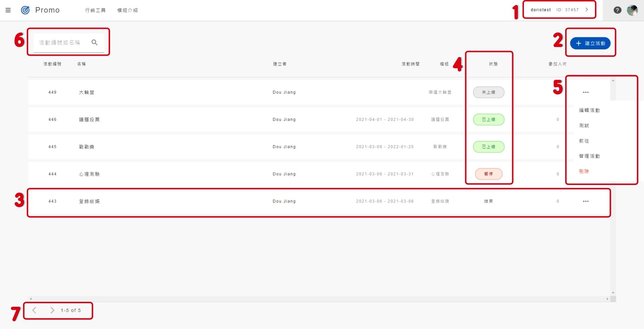Viewport: 644px width, 329px height.
Task: Go to the next page arrow
Action: (x=52, y=310)
